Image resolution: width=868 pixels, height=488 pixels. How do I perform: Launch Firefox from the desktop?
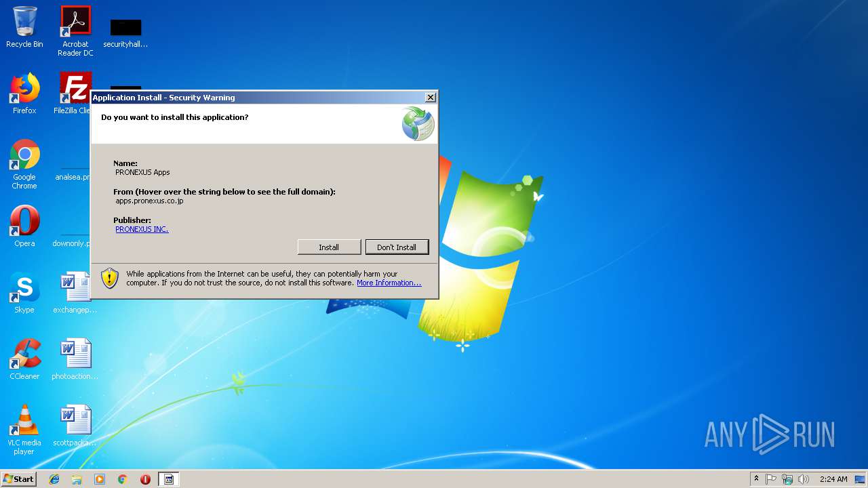pos(24,94)
